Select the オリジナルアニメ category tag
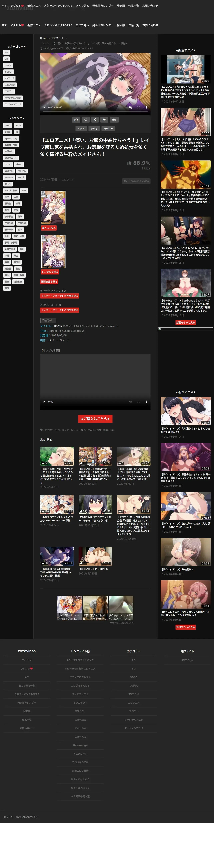 [x=13, y=98]
